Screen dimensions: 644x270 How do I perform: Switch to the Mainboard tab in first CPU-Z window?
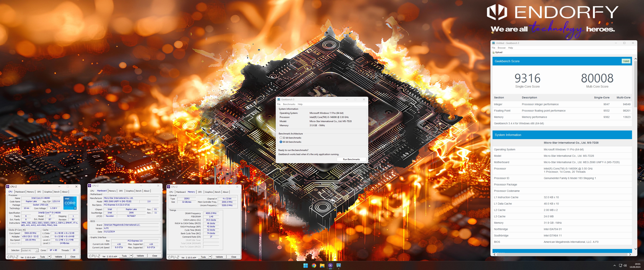pos(20,192)
